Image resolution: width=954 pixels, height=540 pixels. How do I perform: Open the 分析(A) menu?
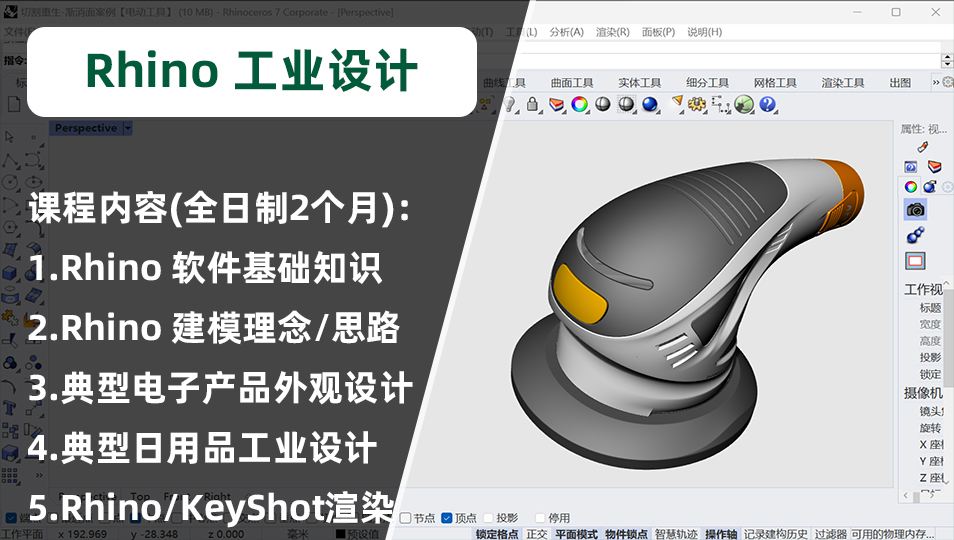[x=566, y=32]
